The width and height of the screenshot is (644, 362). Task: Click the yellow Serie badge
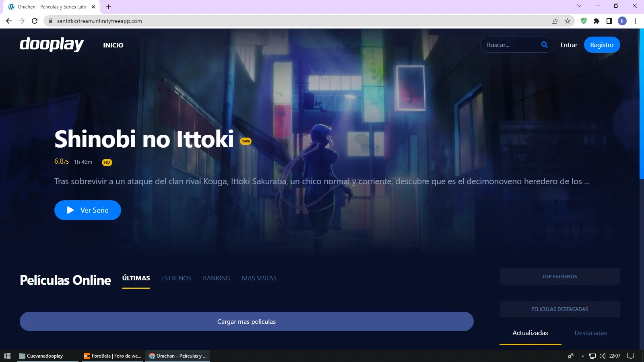(246, 141)
